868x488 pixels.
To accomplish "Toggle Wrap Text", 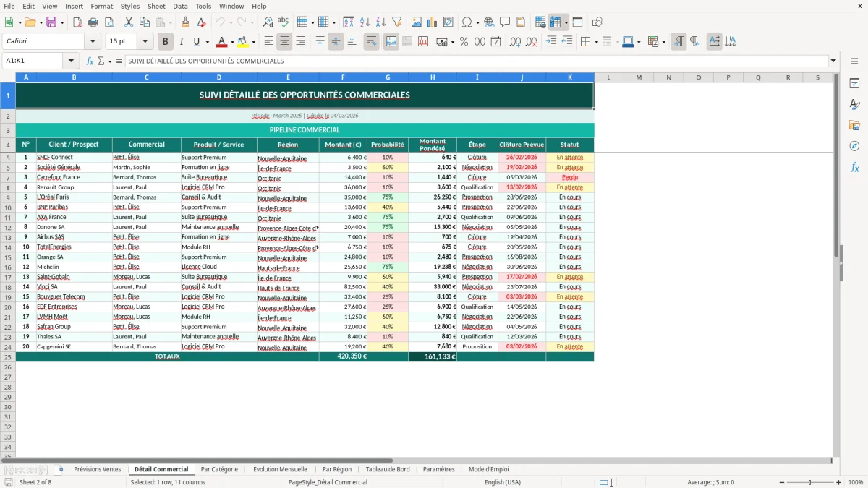I will [x=372, y=42].
